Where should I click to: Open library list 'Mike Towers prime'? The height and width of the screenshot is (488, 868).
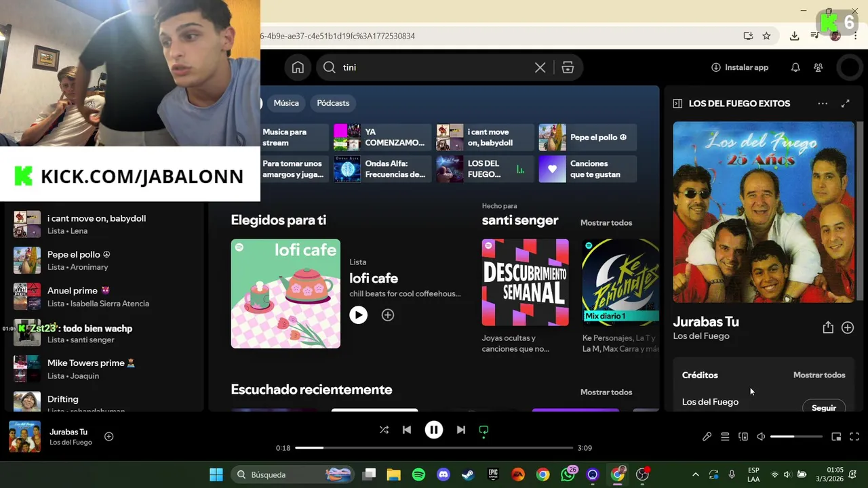coord(106,369)
